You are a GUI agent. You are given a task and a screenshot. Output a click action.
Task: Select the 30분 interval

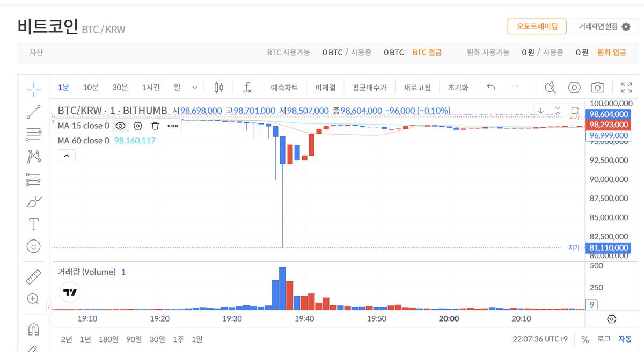click(x=120, y=88)
